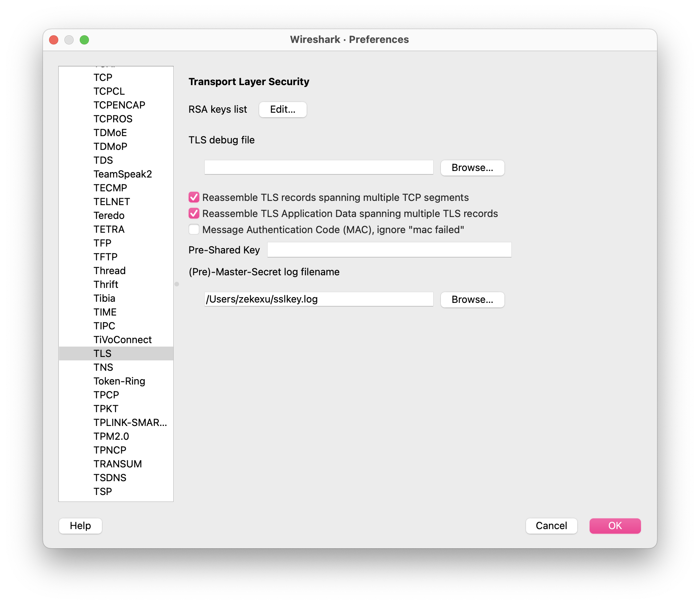This screenshot has width=700, height=605.
Task: Select Thrift in the protocol list
Action: tap(106, 284)
